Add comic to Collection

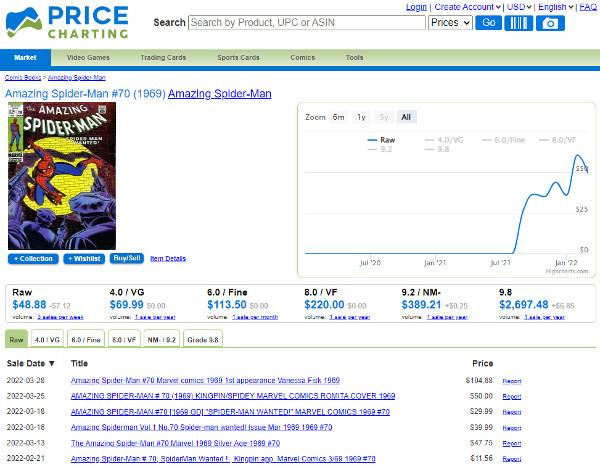(x=33, y=259)
